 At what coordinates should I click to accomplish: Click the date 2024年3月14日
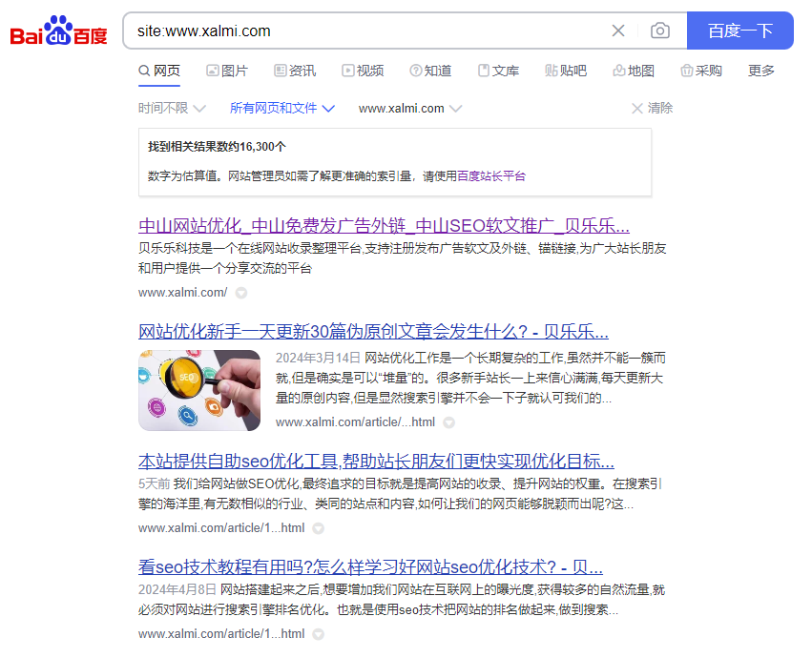coord(318,358)
